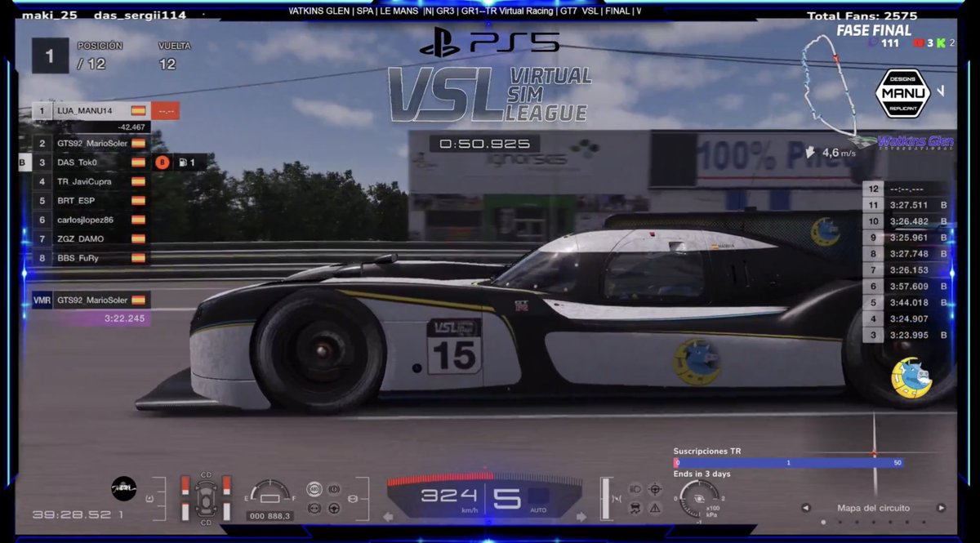Viewport: 980px width, 543px height.
Task: Click lap 3 time 3:23.995
Action: coord(908,335)
